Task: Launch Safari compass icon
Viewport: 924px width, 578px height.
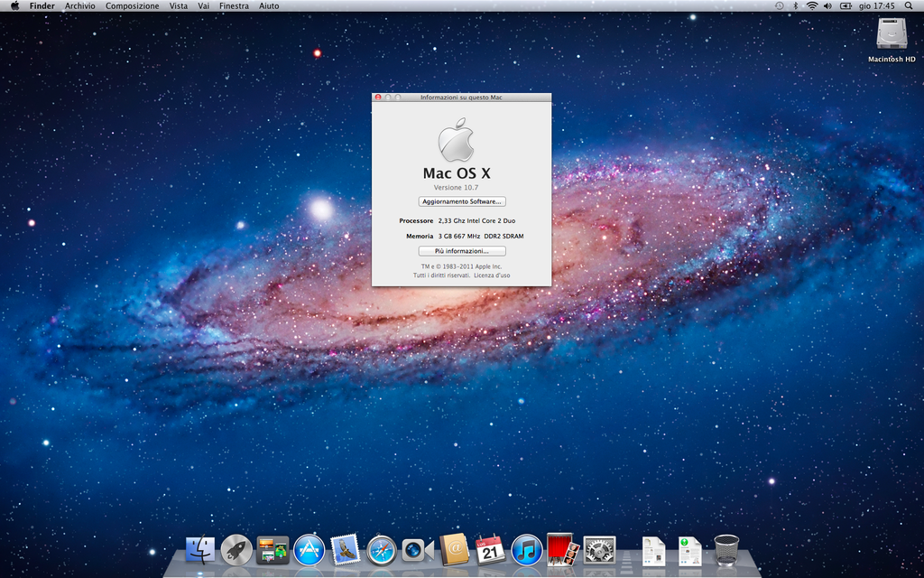Action: (382, 550)
